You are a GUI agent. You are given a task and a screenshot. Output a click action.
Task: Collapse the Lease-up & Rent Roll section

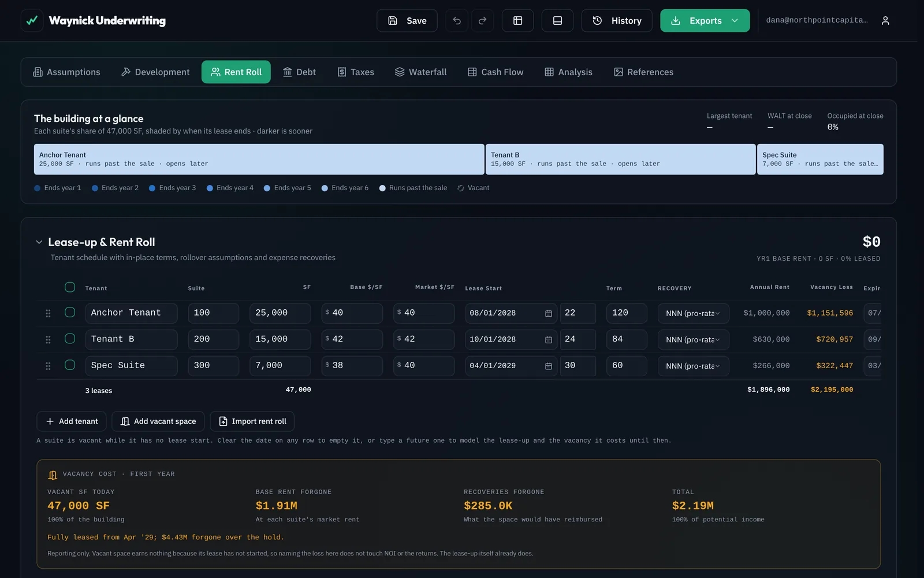tap(39, 242)
